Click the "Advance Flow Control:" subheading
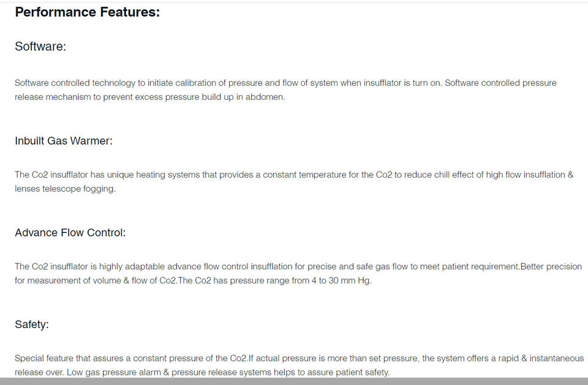The height and width of the screenshot is (385, 588). (70, 233)
